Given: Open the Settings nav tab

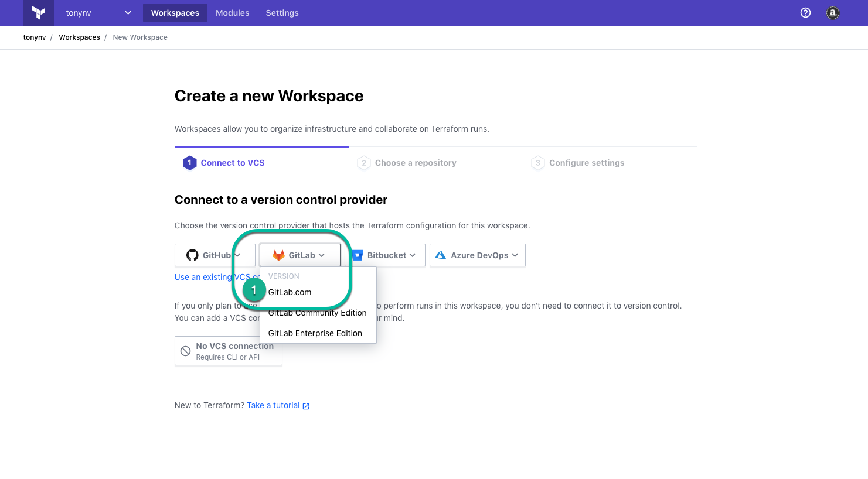Looking at the screenshot, I should pos(282,13).
